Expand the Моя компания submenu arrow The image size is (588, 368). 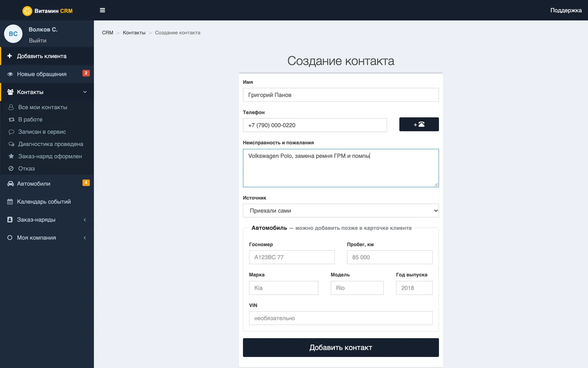coord(85,238)
